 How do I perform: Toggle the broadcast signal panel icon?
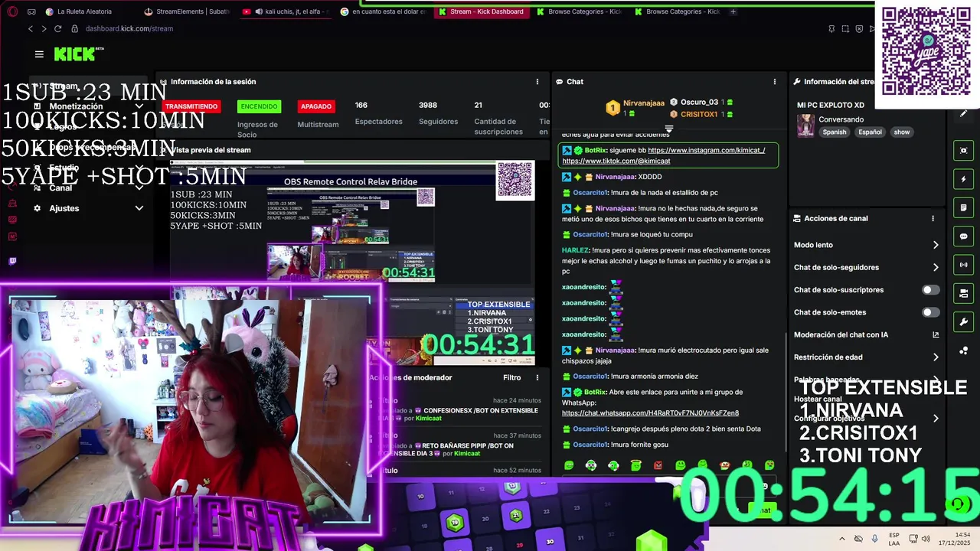click(x=963, y=265)
